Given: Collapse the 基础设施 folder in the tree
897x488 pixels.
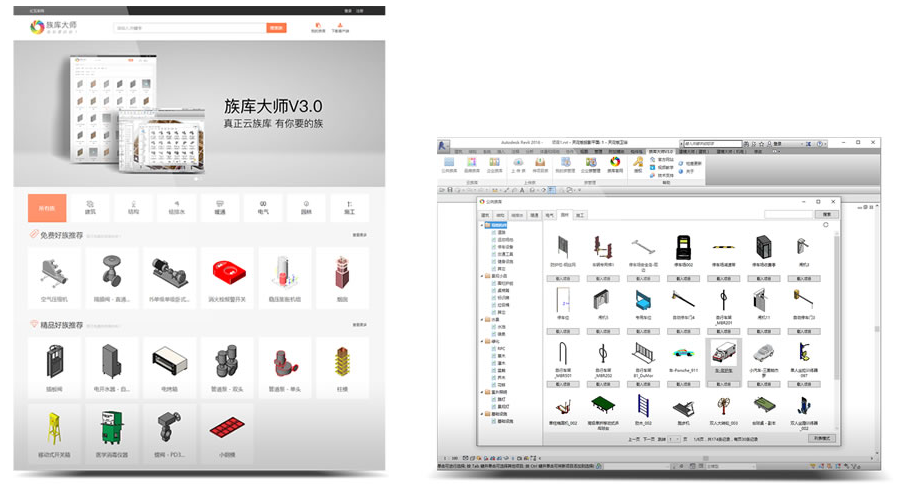Looking at the screenshot, I should (482, 414).
